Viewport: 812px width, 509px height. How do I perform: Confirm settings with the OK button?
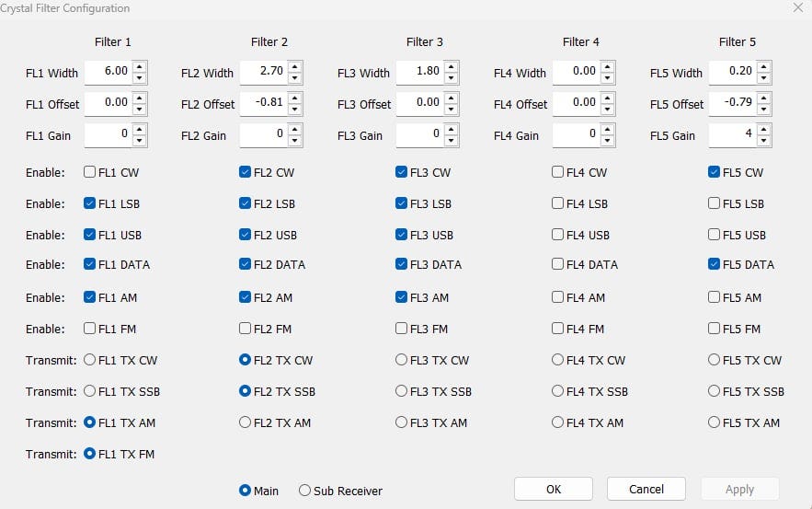click(x=554, y=489)
